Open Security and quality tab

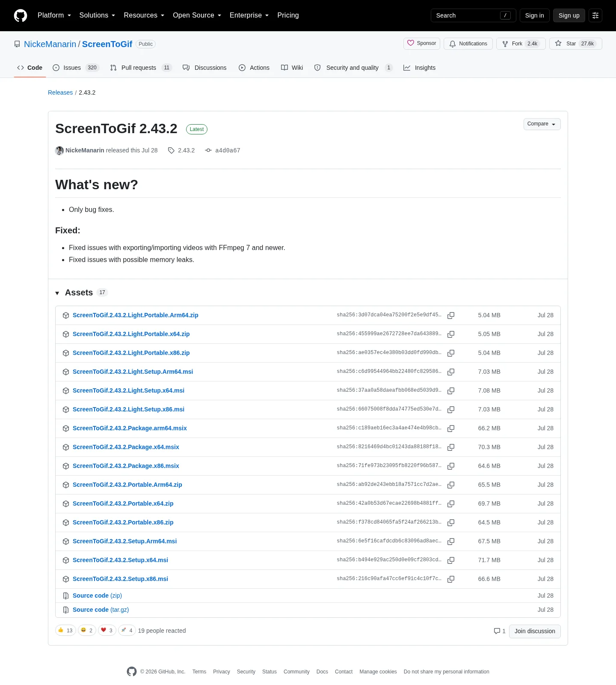353,68
